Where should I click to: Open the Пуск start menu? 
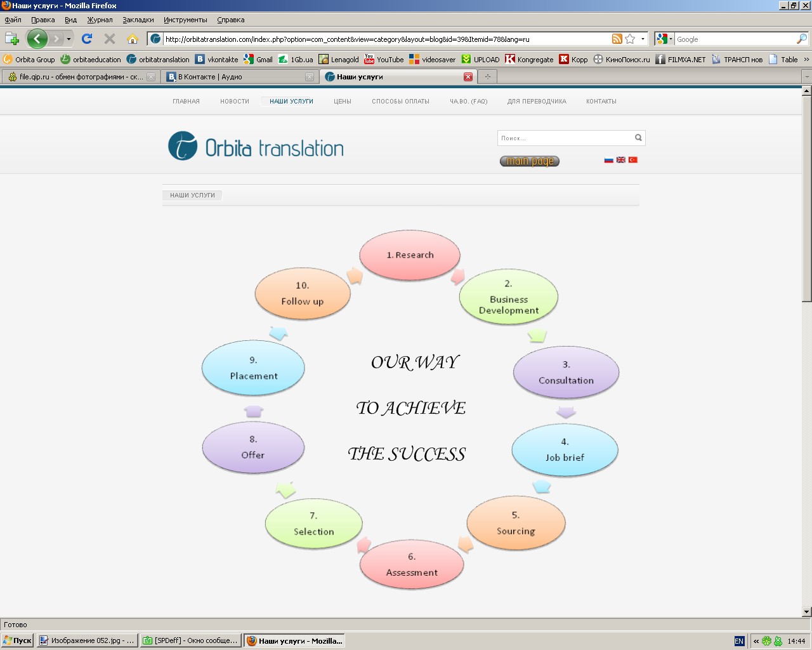[x=17, y=641]
